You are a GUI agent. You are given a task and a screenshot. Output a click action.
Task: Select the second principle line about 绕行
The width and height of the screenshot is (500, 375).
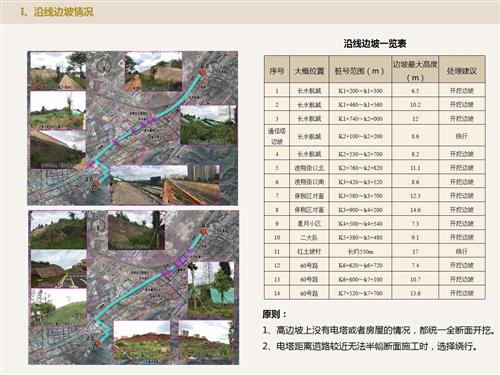[x=370, y=346]
